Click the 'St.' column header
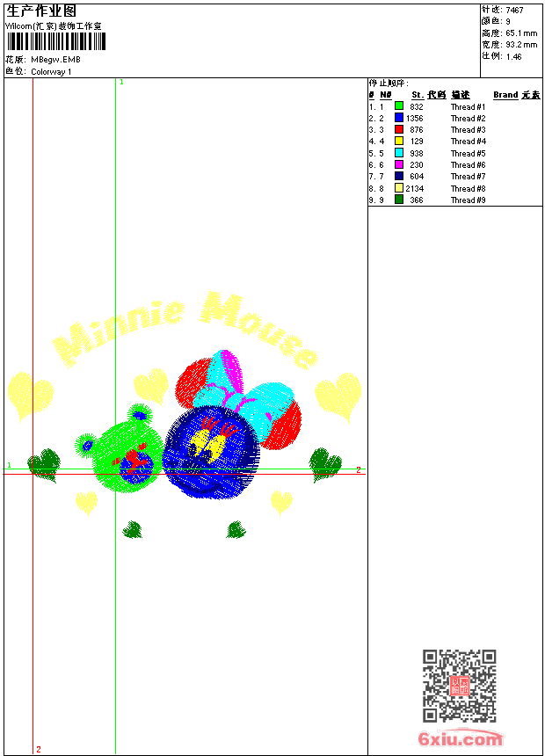This screenshot has width=545, height=756. click(418, 95)
